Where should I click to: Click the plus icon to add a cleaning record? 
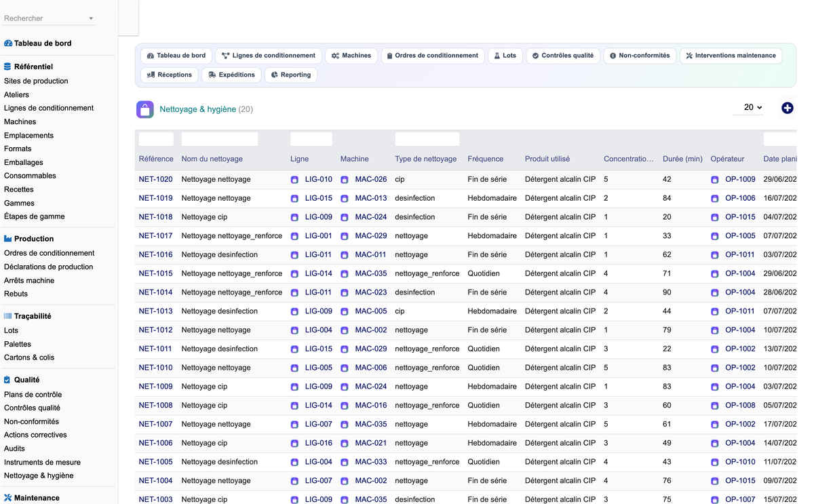787,108
